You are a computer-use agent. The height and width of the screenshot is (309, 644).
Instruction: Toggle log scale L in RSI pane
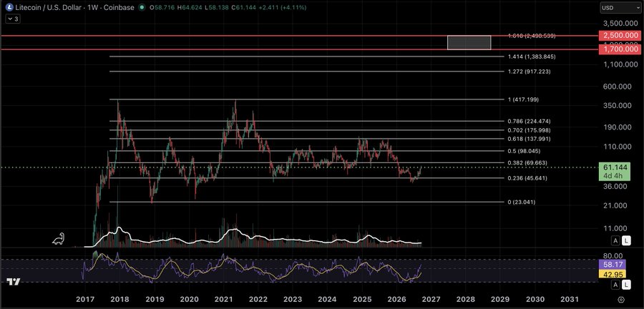625,285
